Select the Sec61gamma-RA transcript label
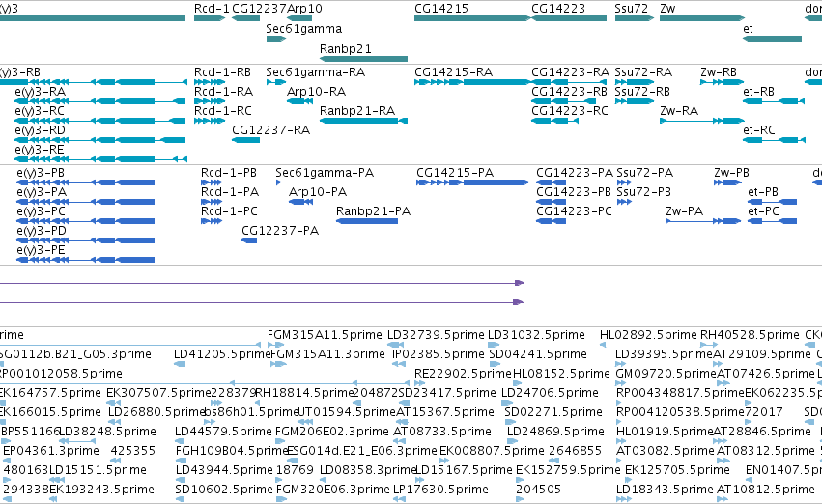The width and height of the screenshot is (822, 504). click(x=315, y=71)
